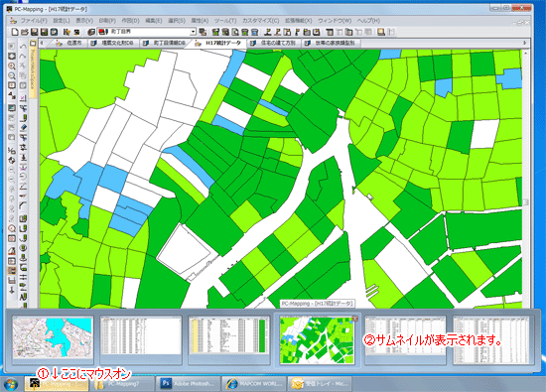Open the ツール(T) menu
Image resolution: width=546 pixels, height=392 pixels.
tap(225, 21)
